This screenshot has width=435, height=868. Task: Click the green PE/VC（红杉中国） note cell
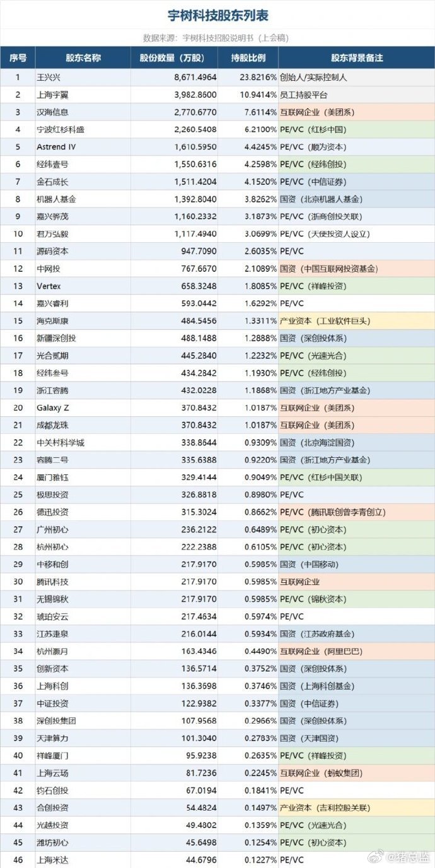(357, 129)
